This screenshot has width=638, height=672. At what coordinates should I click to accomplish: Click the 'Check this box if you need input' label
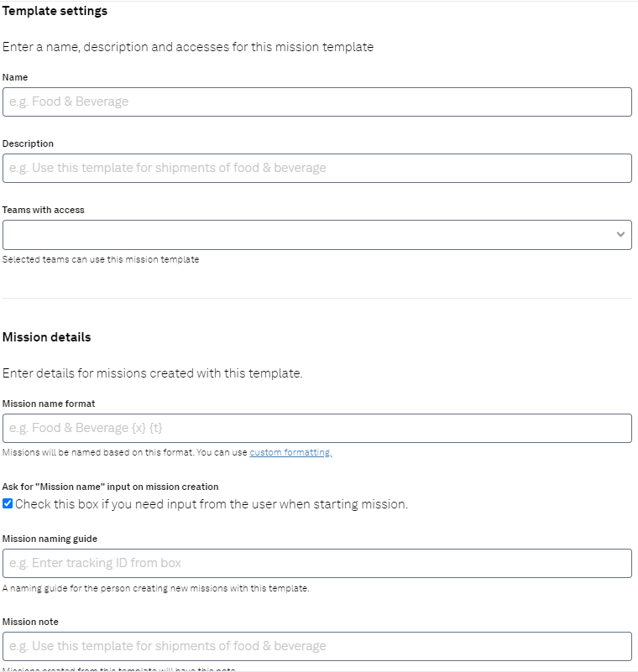pos(212,504)
